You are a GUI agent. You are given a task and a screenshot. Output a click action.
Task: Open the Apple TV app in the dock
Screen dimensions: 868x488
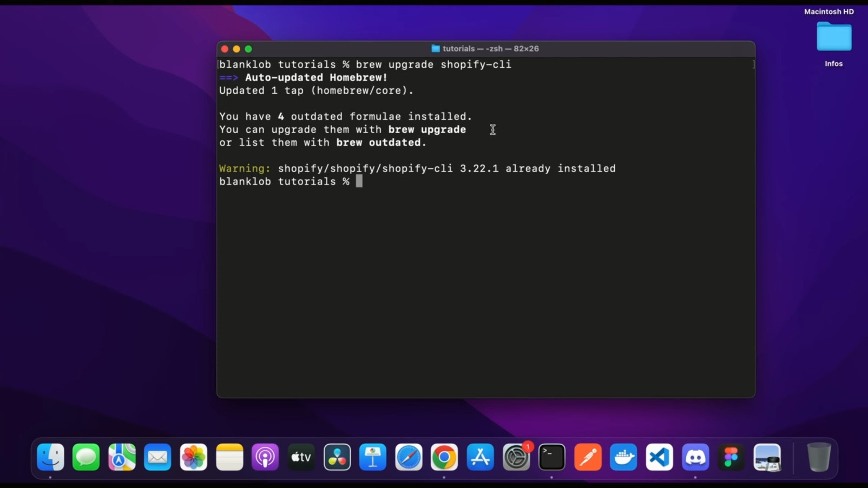[x=301, y=457]
